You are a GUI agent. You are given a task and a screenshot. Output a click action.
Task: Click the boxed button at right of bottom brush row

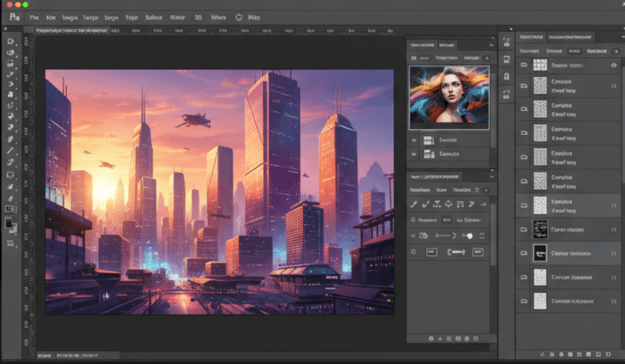(477, 252)
